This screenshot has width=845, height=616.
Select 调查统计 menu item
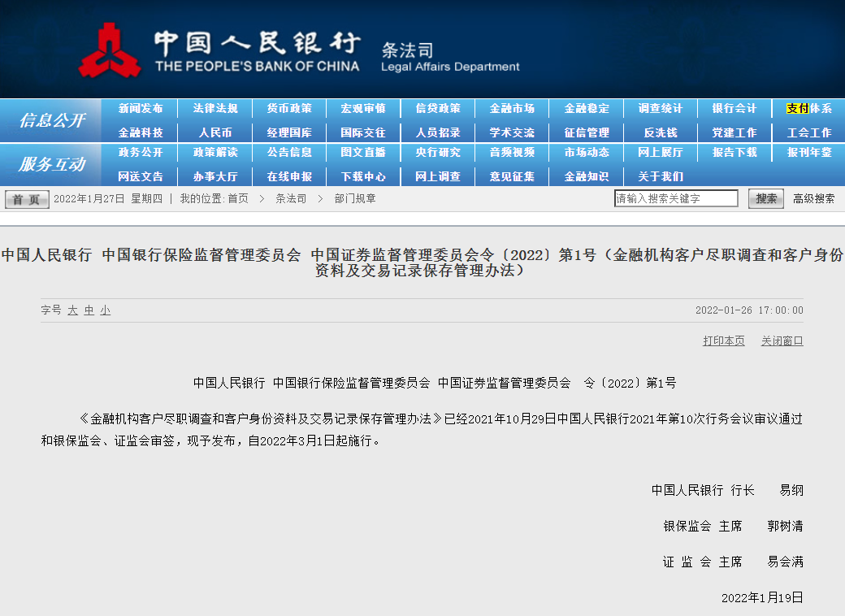(660, 108)
